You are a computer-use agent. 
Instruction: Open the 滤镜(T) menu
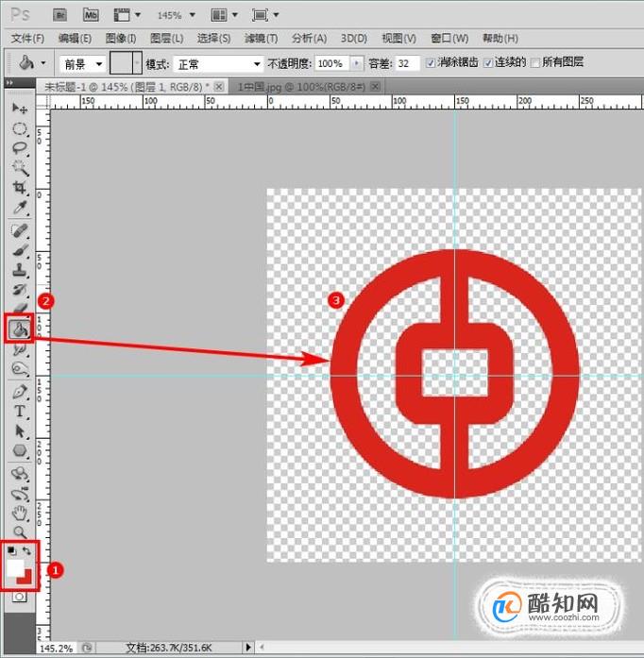262,38
